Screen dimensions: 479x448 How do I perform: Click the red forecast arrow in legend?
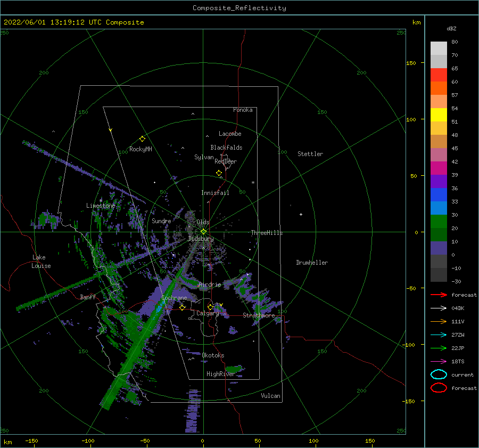pos(439,295)
